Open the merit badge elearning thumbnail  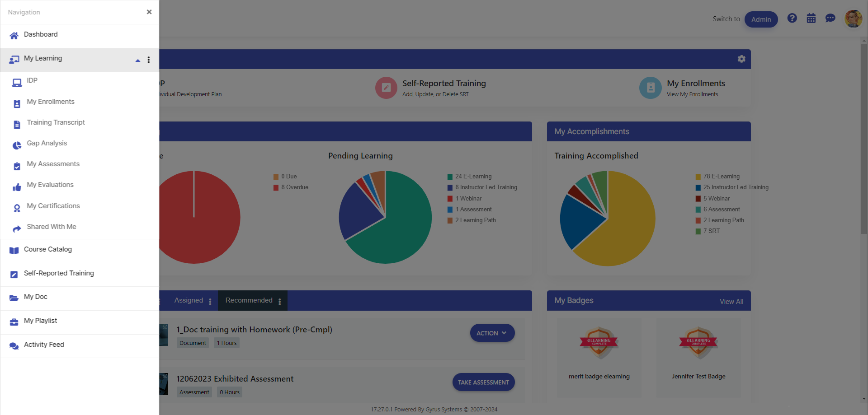click(599, 342)
